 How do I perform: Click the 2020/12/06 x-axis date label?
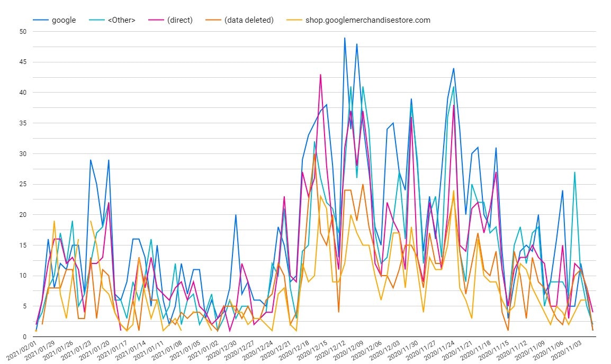click(367, 350)
